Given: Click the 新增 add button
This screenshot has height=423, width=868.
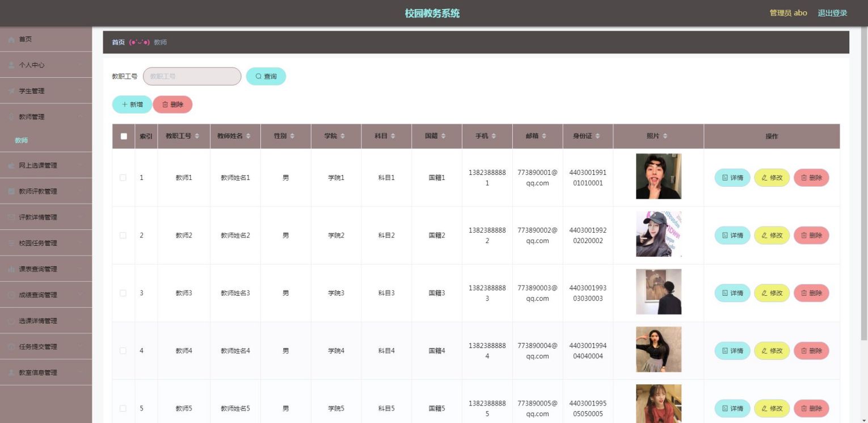Looking at the screenshot, I should (x=132, y=104).
